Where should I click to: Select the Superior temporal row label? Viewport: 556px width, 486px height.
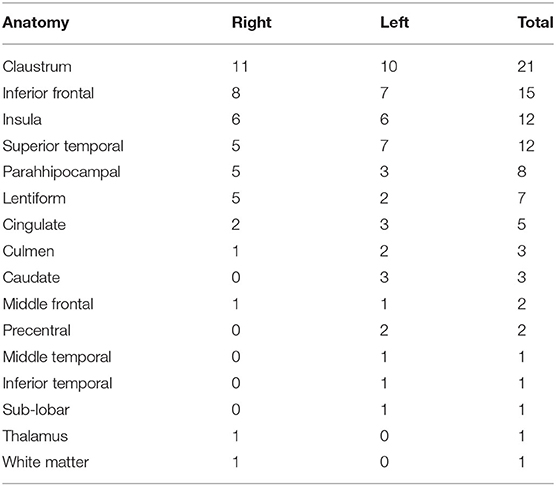[63, 146]
